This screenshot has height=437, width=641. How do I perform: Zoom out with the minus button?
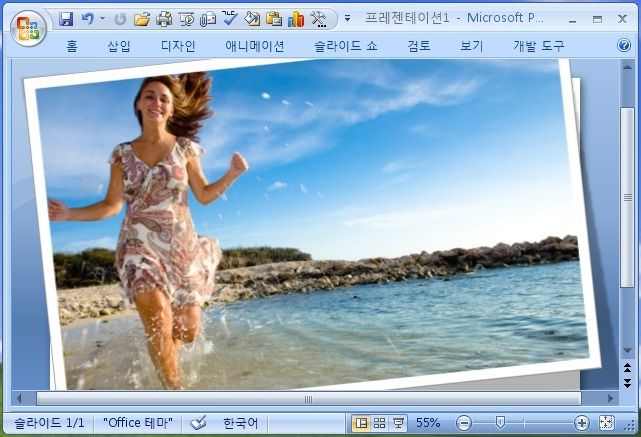coord(464,423)
